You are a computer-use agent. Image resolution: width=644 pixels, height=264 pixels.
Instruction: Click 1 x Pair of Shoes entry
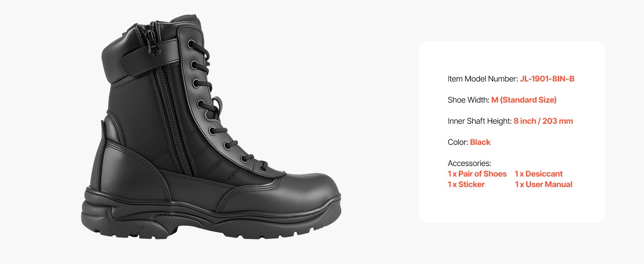point(477,174)
